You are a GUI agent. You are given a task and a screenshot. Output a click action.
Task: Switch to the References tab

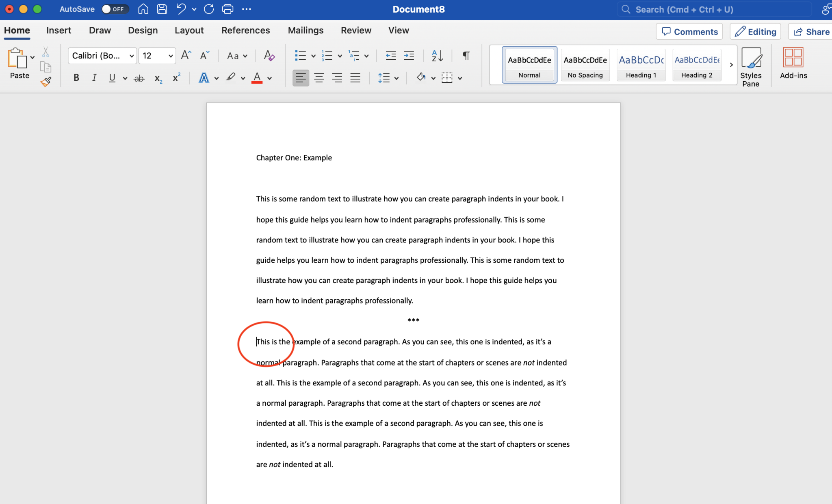click(x=245, y=30)
